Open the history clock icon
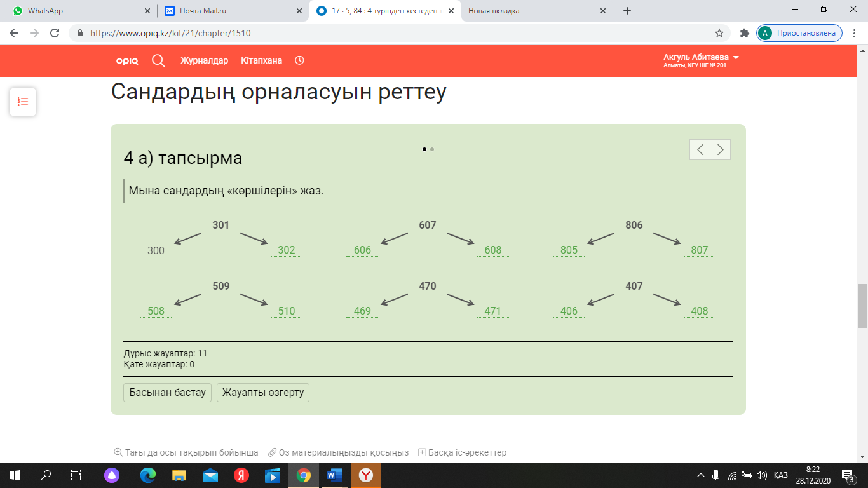The width and height of the screenshot is (868, 488). (299, 60)
